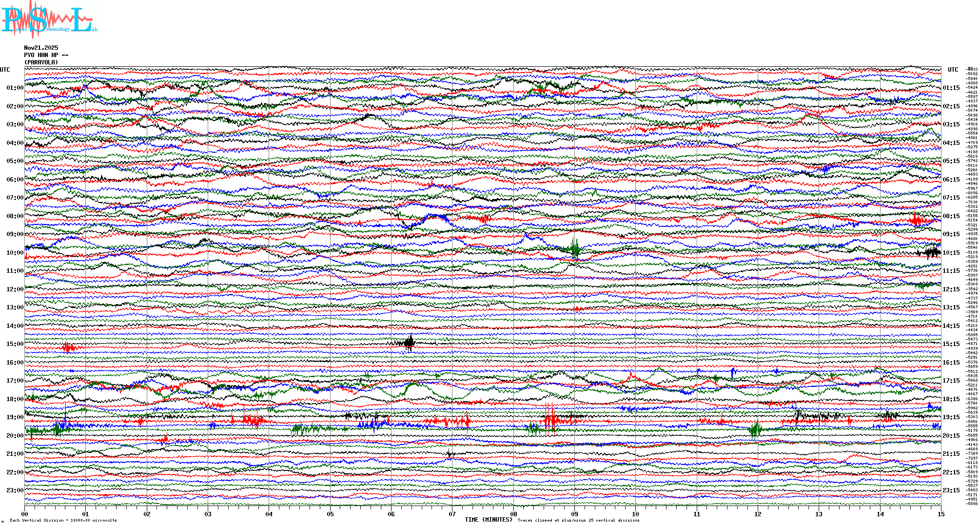The image size is (980, 527).
Task: Click the 15:00 hour label on left
Action: pos(15,344)
